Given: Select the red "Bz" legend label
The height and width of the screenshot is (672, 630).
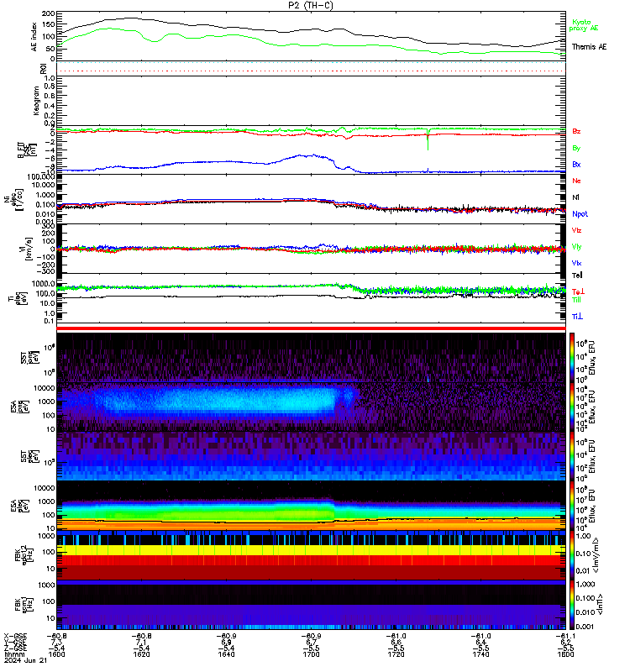Looking at the screenshot, I should tap(576, 131).
